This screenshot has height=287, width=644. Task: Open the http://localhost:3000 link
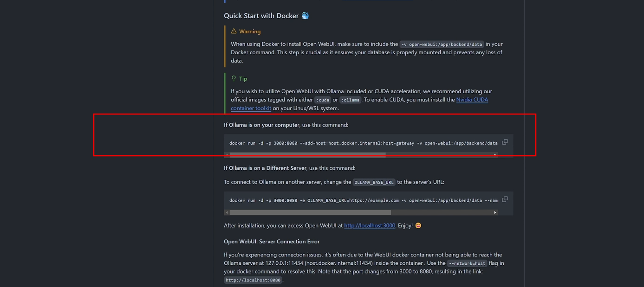coord(370,226)
